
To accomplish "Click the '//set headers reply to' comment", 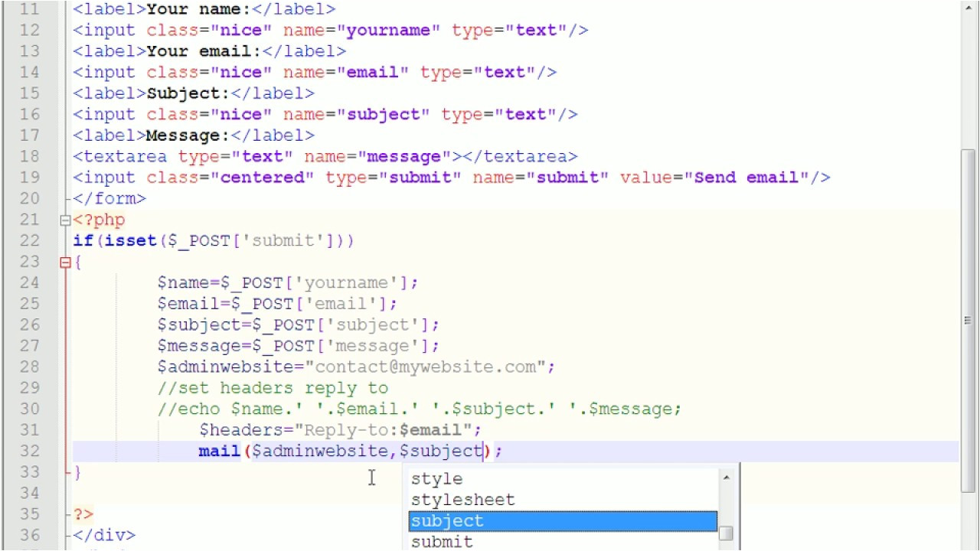I will pyautogui.click(x=273, y=388).
